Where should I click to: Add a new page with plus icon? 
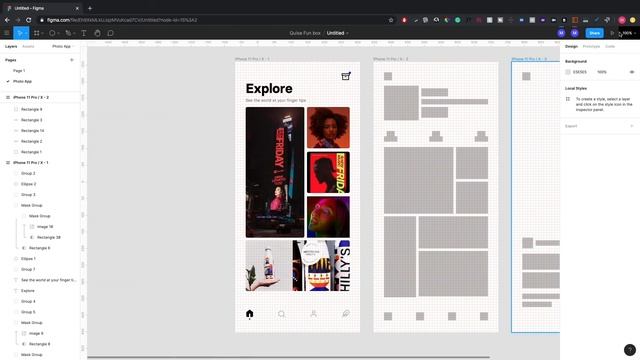pyautogui.click(x=72, y=60)
